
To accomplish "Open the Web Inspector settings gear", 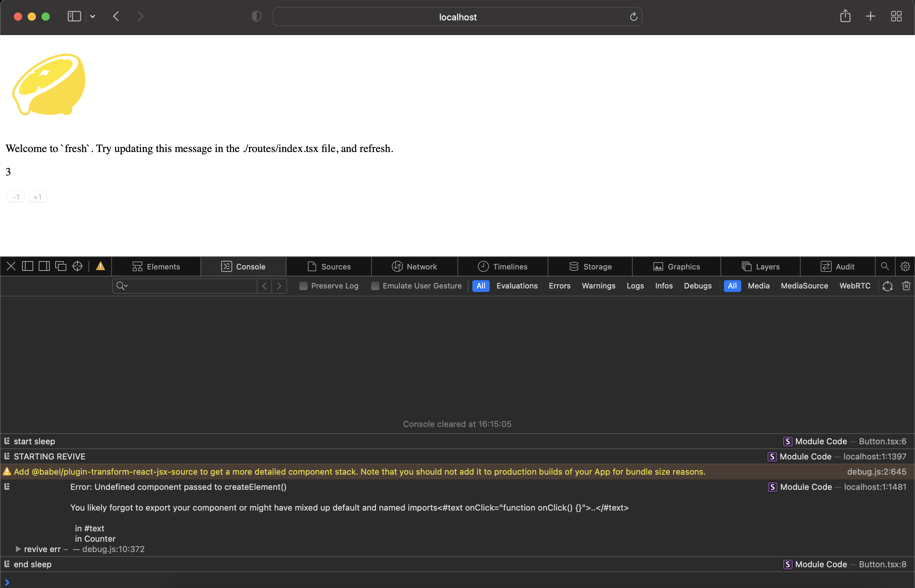I will tap(905, 266).
